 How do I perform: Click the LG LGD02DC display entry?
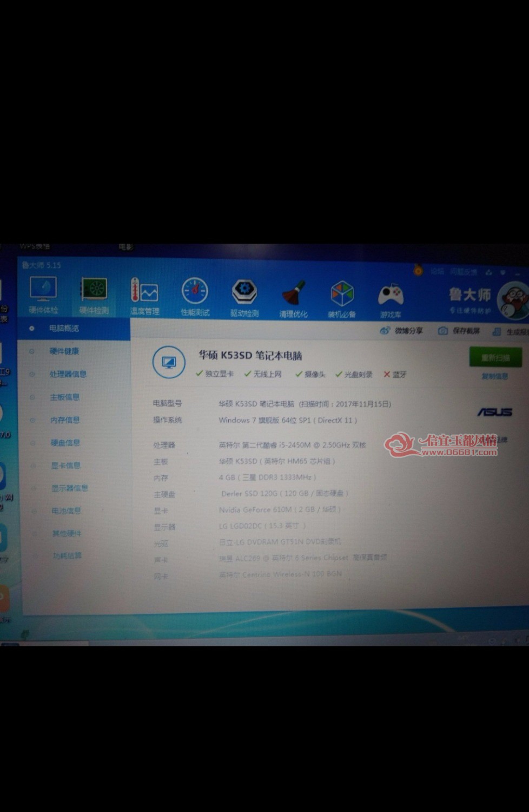click(262, 526)
